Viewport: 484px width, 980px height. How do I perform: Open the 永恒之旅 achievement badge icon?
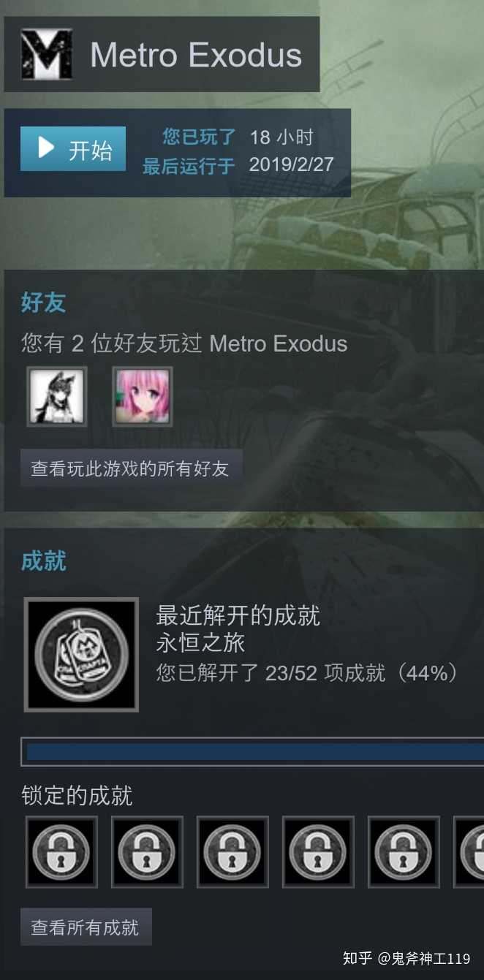81,655
